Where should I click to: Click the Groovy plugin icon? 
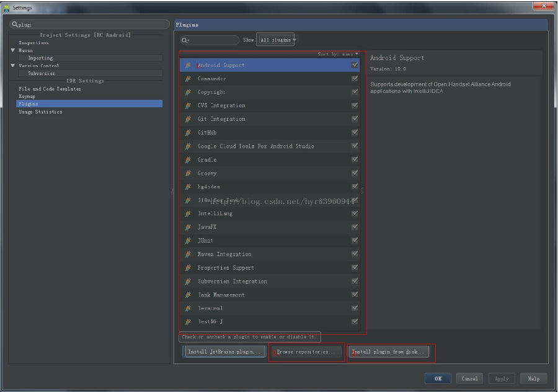click(x=188, y=174)
